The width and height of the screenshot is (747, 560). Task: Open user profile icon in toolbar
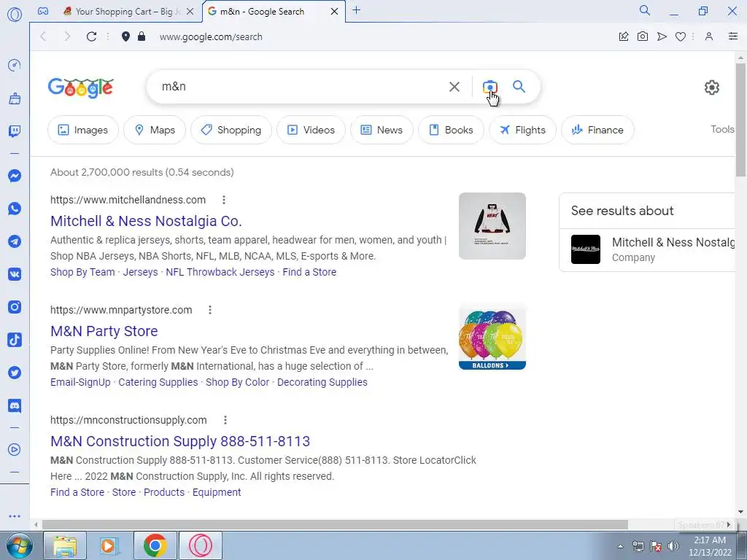(709, 36)
